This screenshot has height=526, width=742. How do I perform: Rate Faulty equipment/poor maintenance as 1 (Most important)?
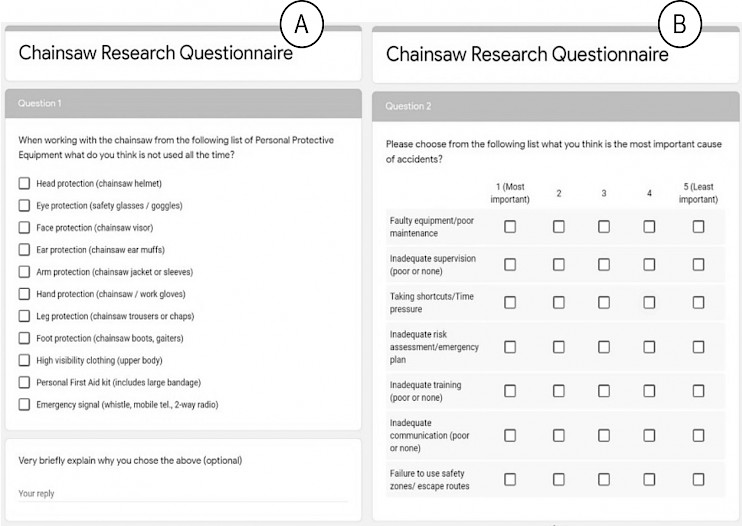(510, 227)
